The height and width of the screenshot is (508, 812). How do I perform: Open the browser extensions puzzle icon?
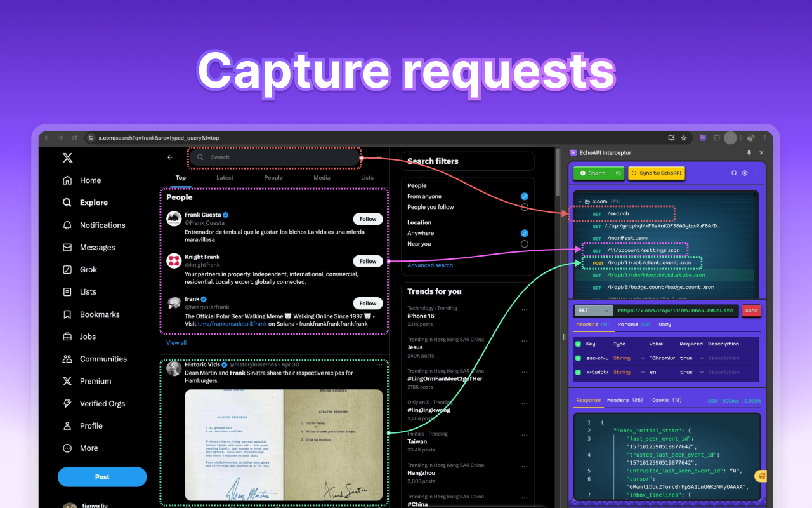point(717,138)
